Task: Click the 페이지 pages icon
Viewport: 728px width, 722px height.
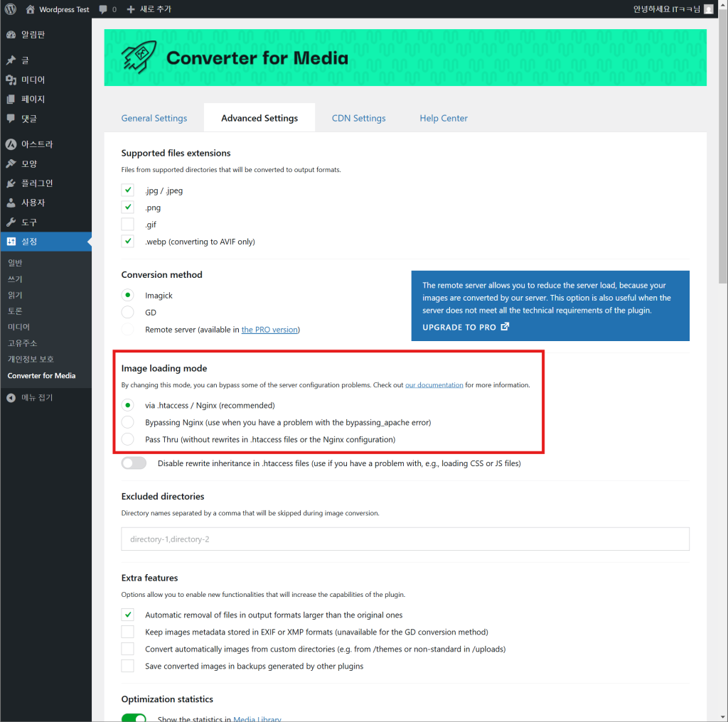Action: (11, 99)
